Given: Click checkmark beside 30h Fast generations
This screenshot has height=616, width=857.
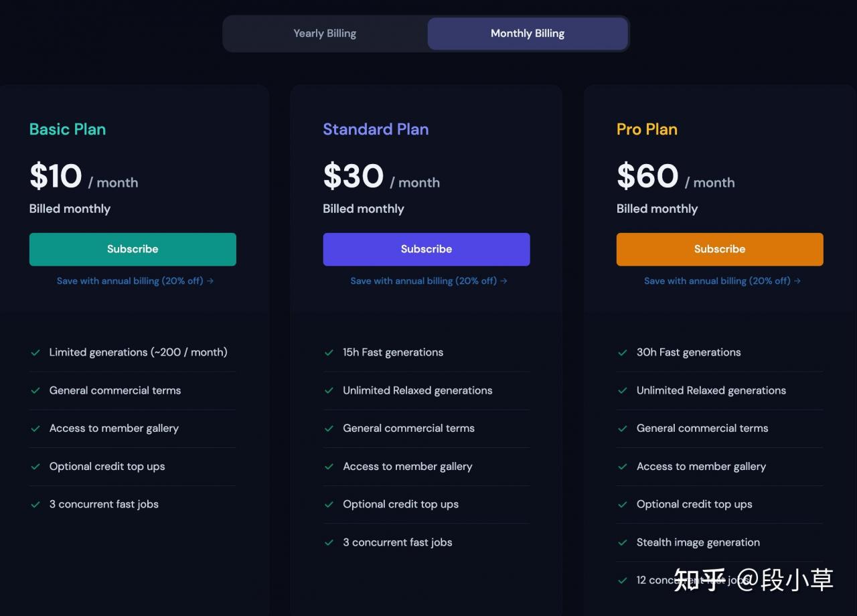Looking at the screenshot, I should [623, 352].
